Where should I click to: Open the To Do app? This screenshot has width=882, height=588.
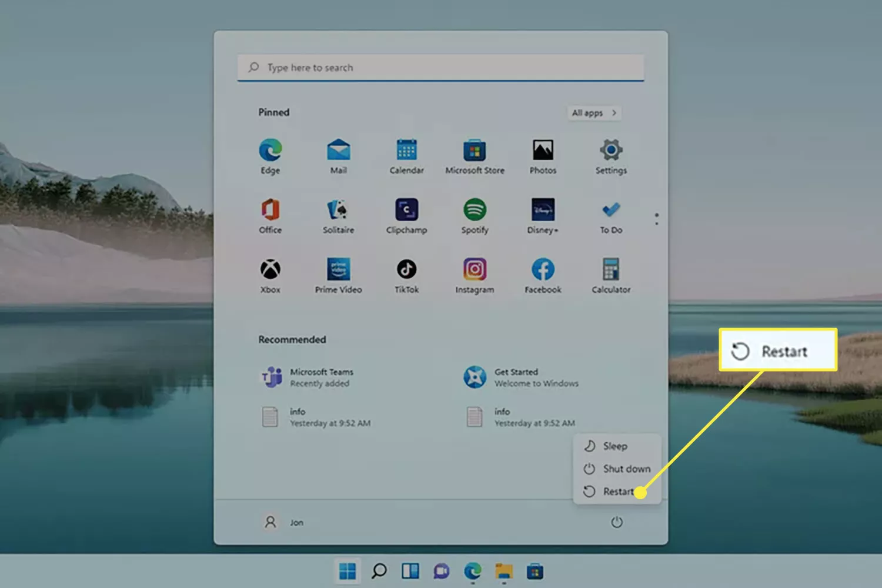611,216
